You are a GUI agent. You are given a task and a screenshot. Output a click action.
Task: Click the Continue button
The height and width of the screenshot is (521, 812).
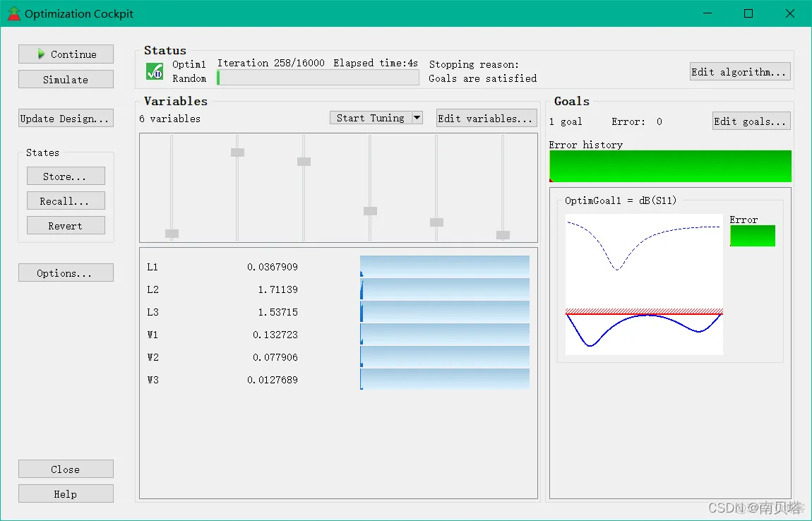(66, 54)
